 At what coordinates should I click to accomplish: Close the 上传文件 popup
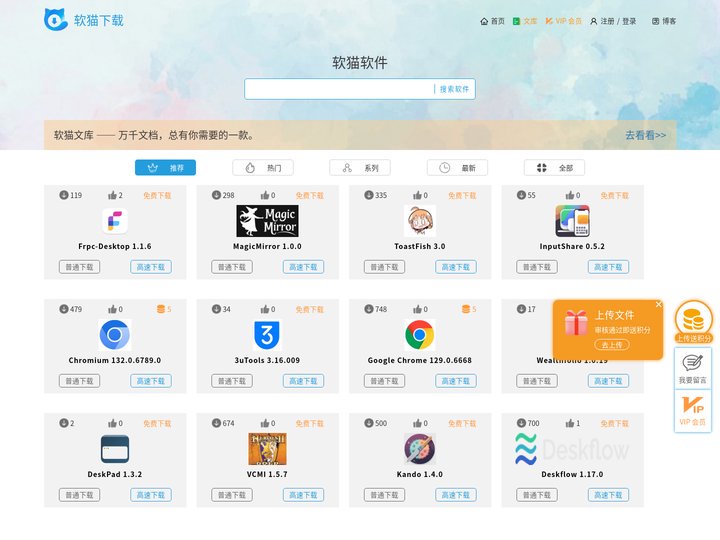pos(658,304)
